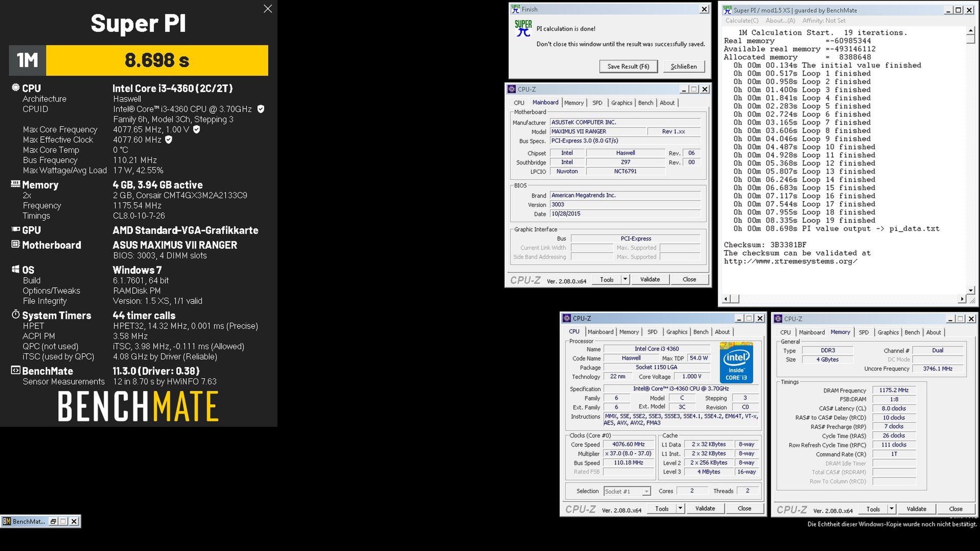Expand Tools dropdown arrow in CPU-Z CPU window
The image size is (980, 551).
click(x=680, y=509)
